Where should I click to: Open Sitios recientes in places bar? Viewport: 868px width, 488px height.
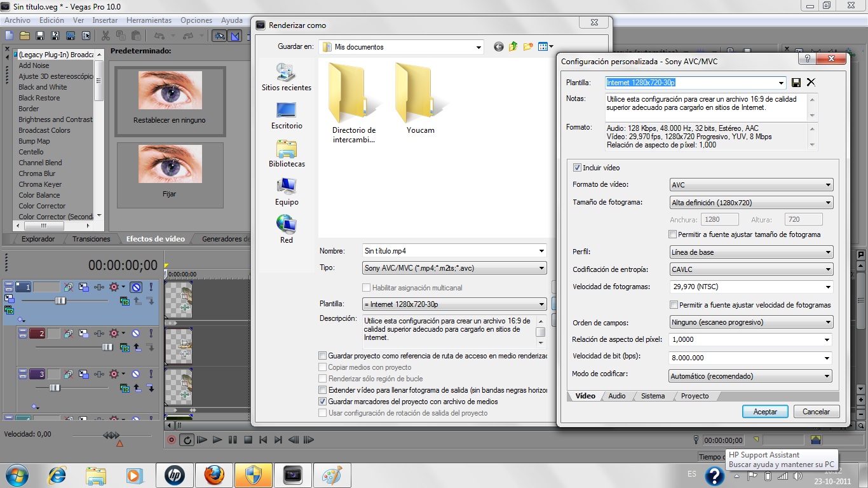coord(286,77)
